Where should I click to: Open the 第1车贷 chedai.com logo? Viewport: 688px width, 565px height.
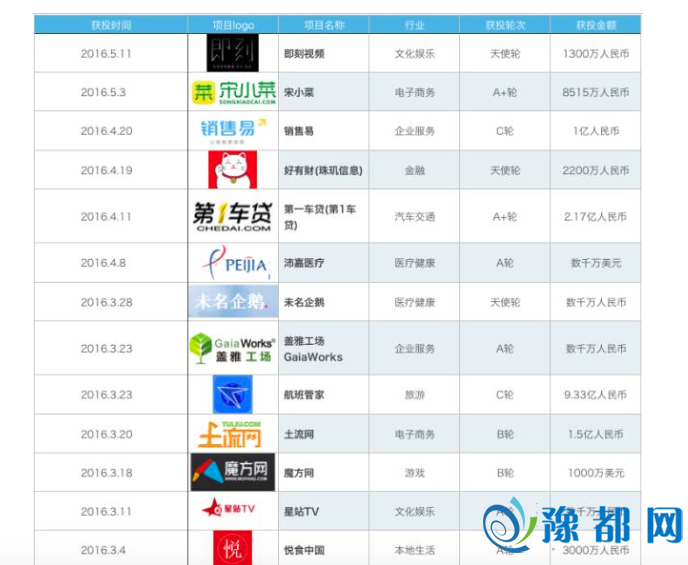coord(233,216)
